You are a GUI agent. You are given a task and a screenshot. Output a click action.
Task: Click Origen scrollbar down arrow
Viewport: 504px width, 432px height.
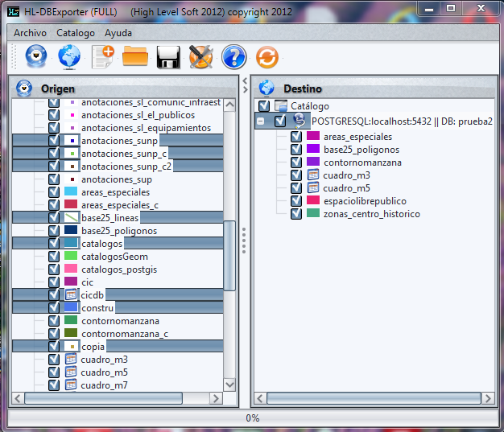[229, 385]
